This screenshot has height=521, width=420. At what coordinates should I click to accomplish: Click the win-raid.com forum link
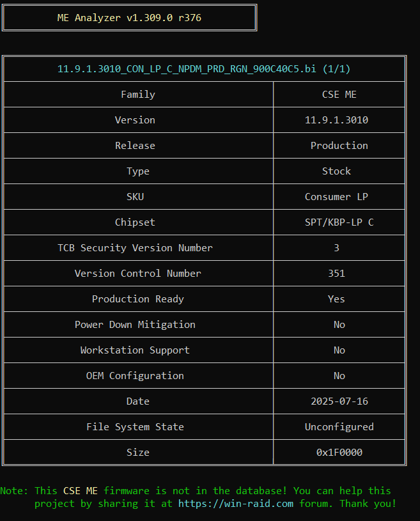[x=236, y=504]
